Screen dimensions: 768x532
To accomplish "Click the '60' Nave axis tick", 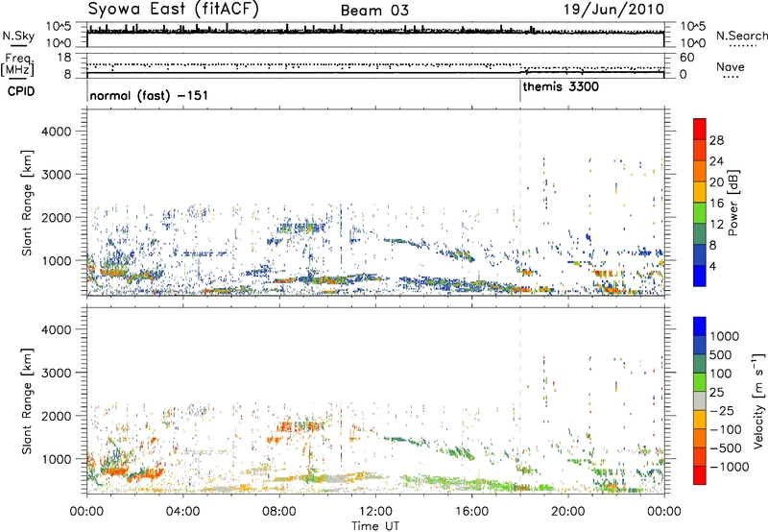I will (687, 58).
